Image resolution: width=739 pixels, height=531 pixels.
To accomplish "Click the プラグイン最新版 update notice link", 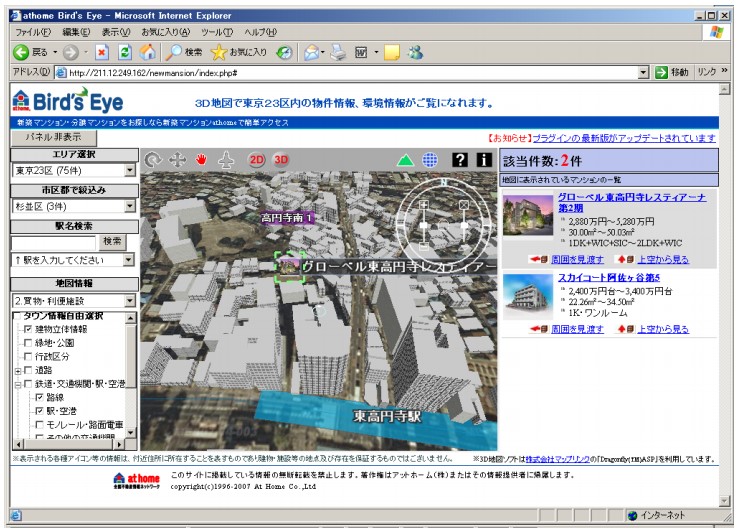I will point(624,138).
